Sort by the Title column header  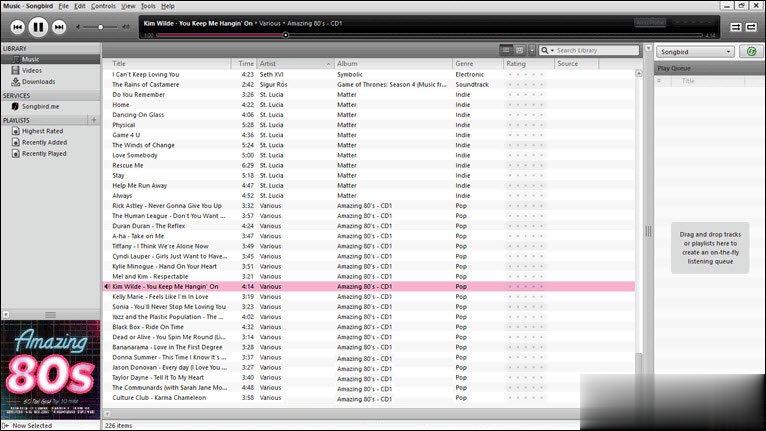click(x=166, y=64)
